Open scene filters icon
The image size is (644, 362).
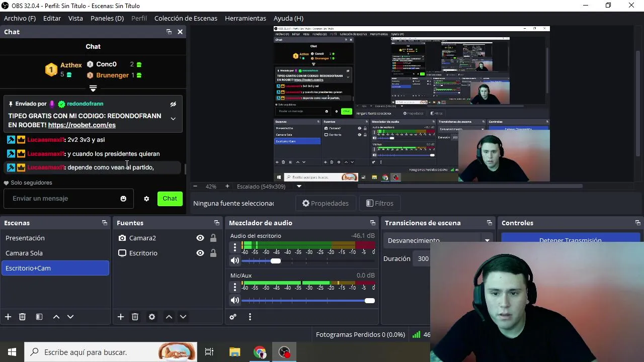(39, 317)
